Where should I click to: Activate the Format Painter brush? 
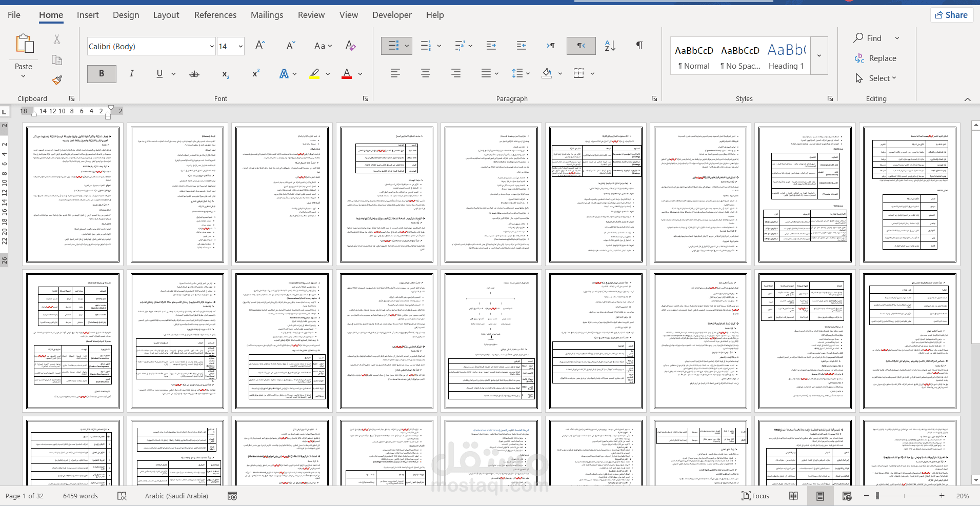[57, 80]
